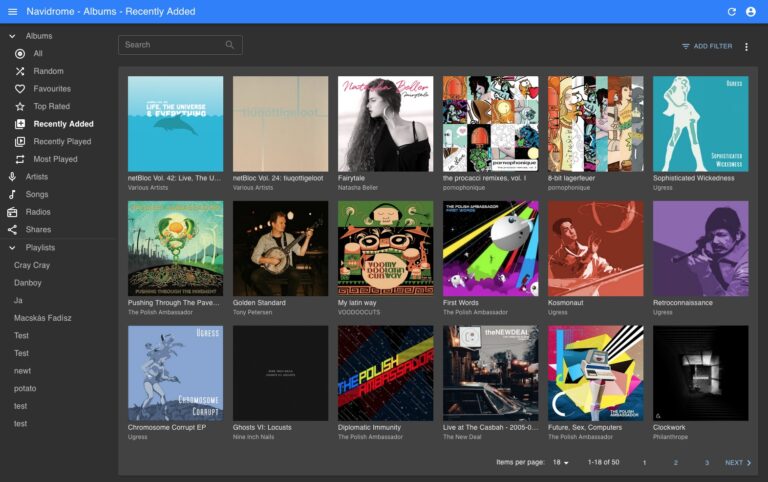Open the user account icon

click(x=751, y=11)
